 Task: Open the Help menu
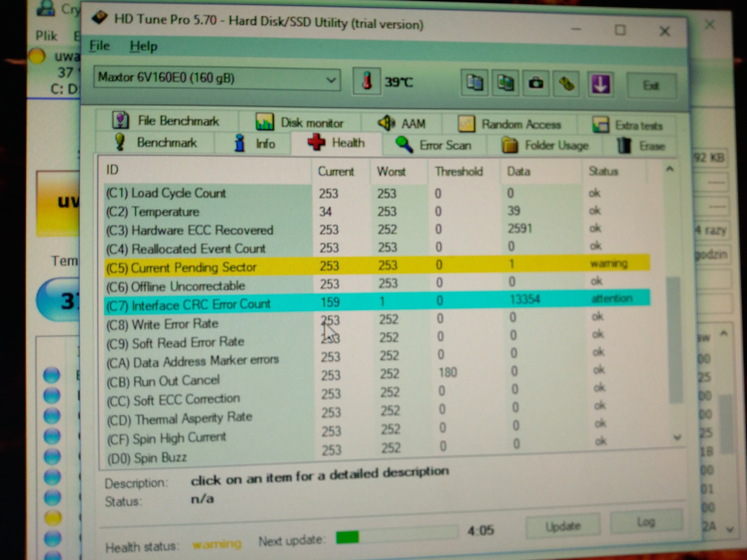(144, 47)
